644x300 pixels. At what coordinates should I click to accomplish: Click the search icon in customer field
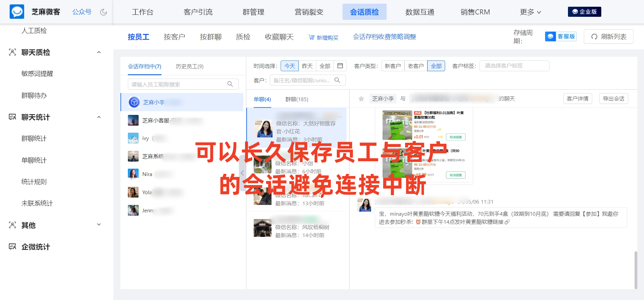point(337,80)
